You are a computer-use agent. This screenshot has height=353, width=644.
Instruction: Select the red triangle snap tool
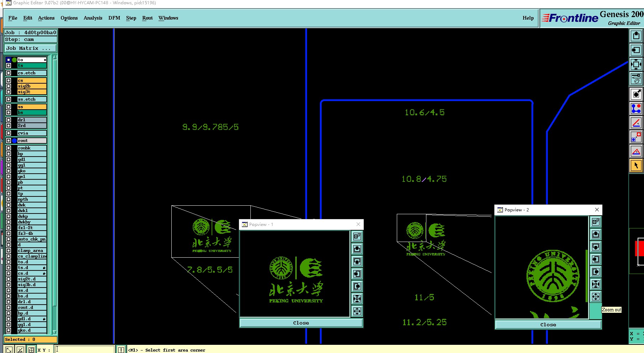coord(636,151)
